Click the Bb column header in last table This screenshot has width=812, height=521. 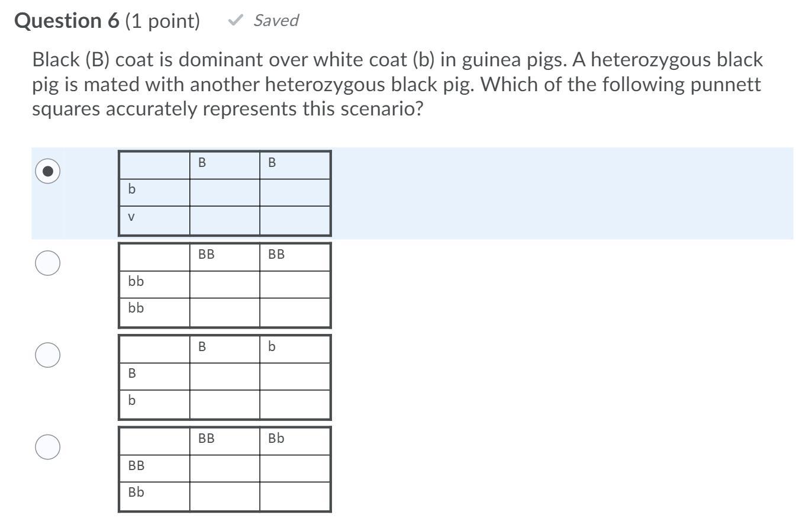(x=276, y=439)
